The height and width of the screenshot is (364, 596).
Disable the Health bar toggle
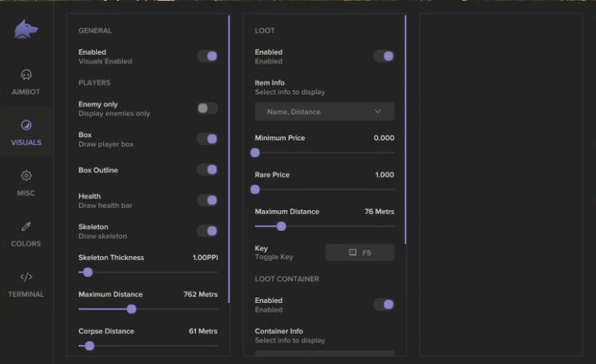pos(207,200)
